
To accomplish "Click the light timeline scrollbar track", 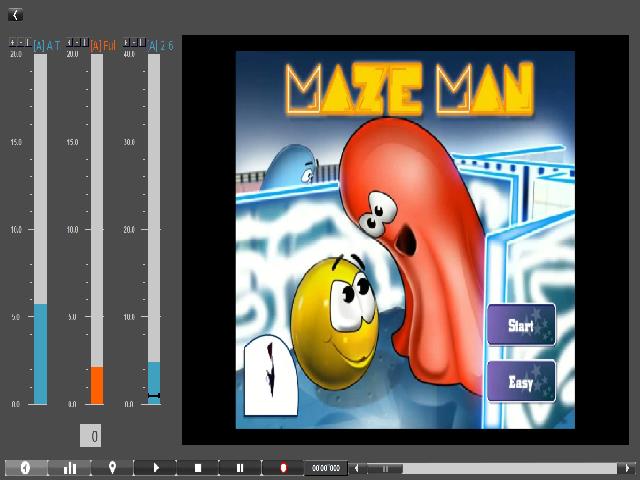I will pos(510,468).
